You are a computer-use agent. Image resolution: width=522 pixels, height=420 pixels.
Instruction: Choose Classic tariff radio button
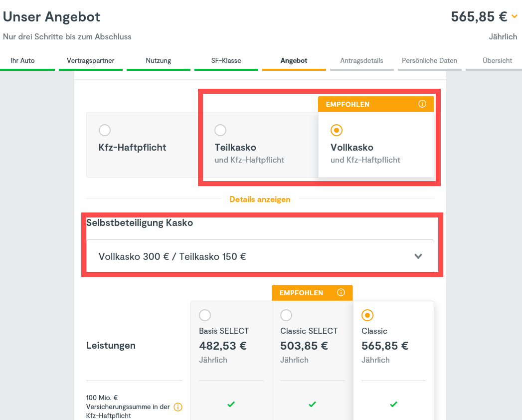point(367,315)
